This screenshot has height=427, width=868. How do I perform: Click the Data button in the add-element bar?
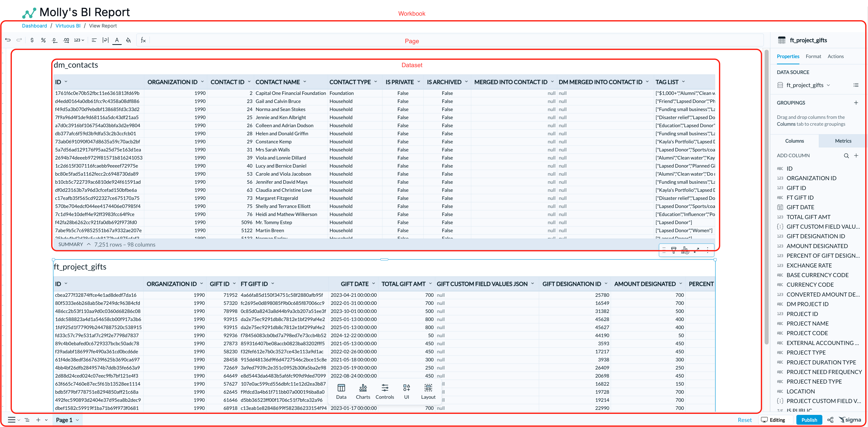click(341, 392)
